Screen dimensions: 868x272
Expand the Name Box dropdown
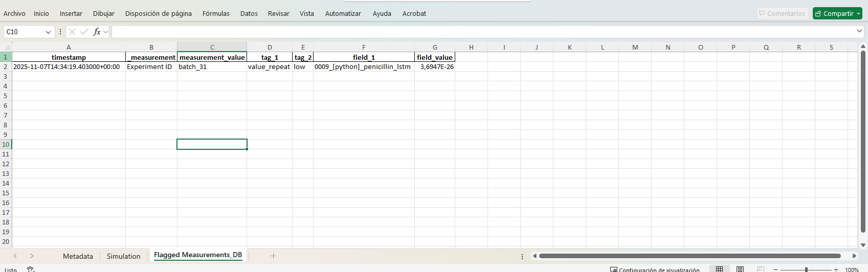[x=48, y=32]
